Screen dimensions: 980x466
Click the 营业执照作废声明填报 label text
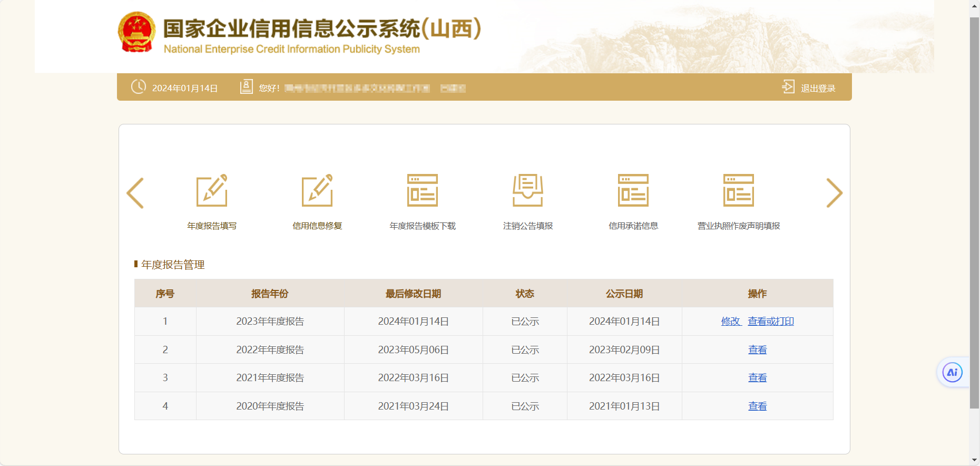(x=739, y=226)
